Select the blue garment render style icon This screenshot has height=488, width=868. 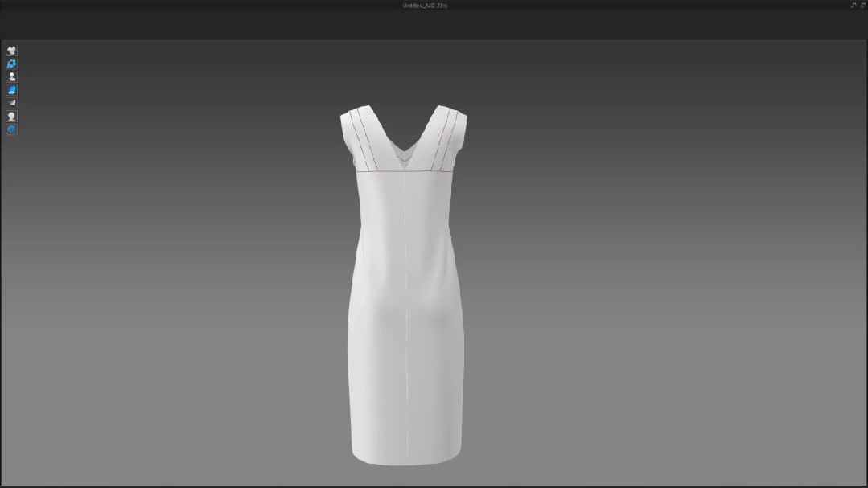pyautogui.click(x=11, y=89)
